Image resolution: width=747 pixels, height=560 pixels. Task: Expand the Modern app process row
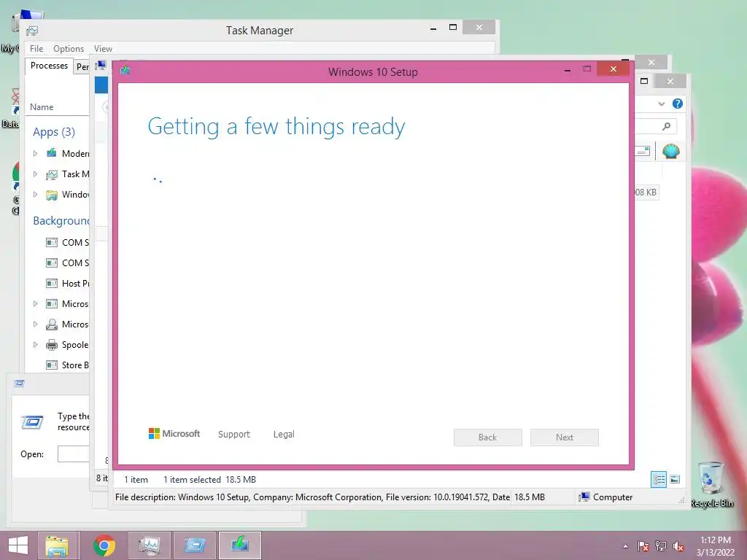click(x=35, y=153)
